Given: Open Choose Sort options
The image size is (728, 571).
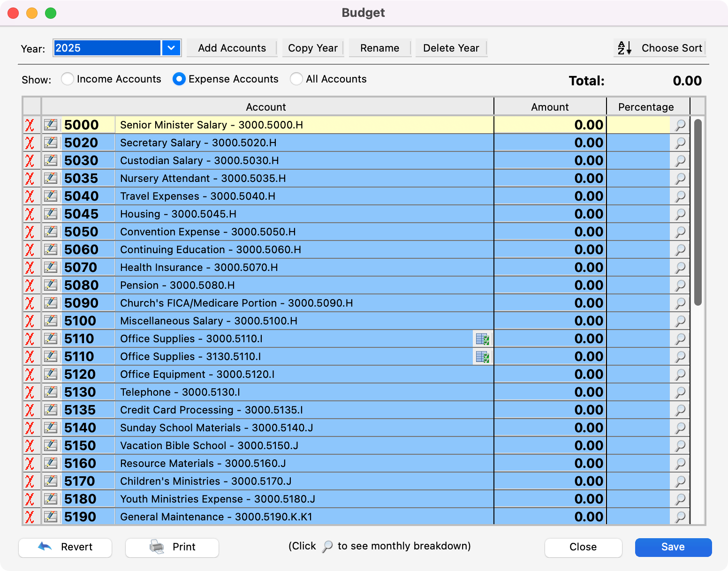Looking at the screenshot, I should pos(660,48).
